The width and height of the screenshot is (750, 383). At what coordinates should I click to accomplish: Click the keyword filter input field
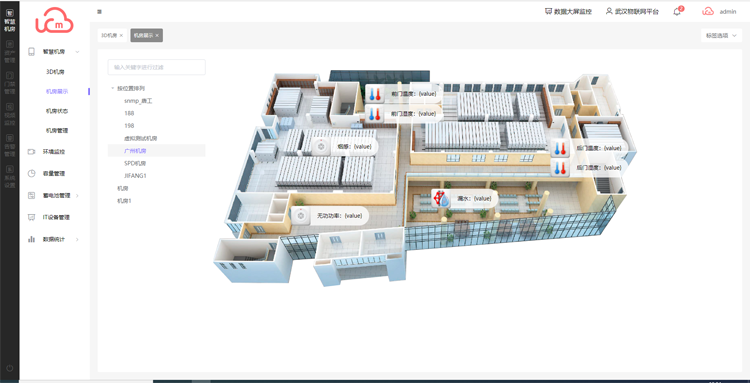pyautogui.click(x=157, y=67)
